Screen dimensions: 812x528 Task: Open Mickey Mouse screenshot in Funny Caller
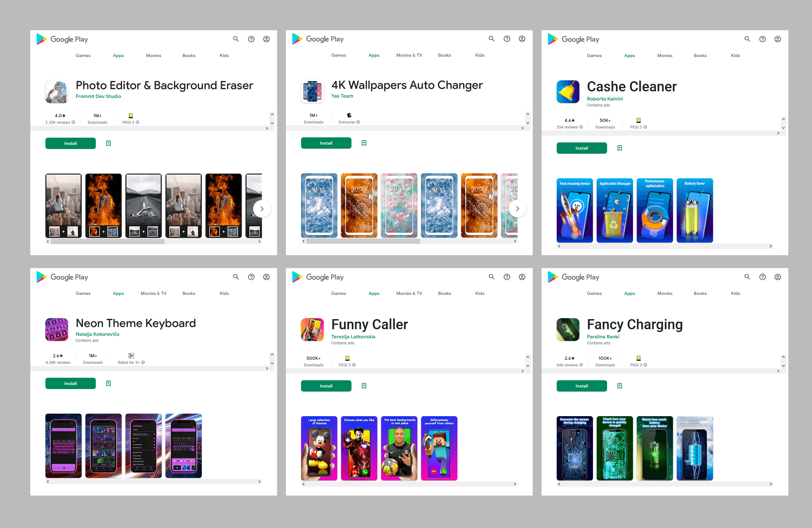[319, 448]
